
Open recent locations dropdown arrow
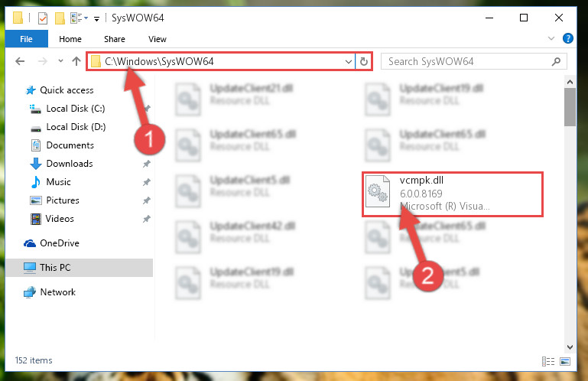(x=60, y=60)
